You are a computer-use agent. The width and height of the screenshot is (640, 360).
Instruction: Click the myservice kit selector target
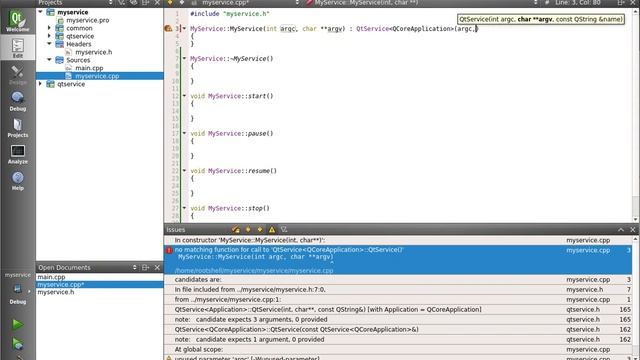point(18,288)
